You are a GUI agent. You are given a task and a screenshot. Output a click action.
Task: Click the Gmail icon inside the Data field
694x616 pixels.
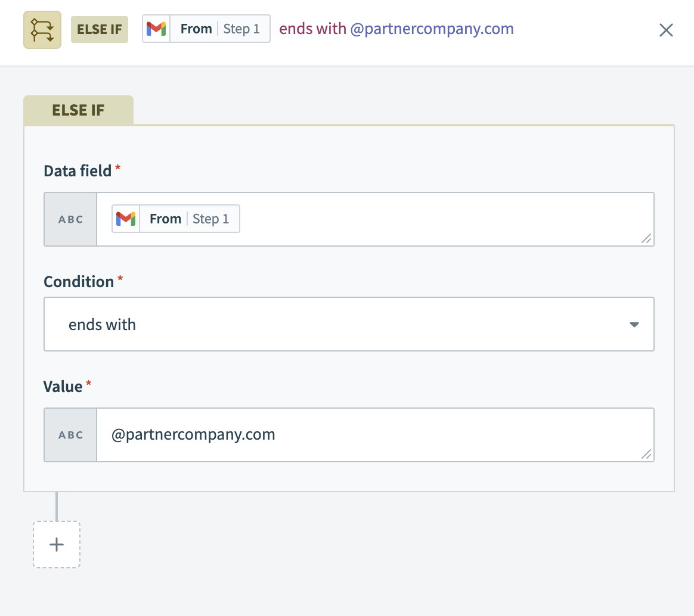tap(126, 219)
